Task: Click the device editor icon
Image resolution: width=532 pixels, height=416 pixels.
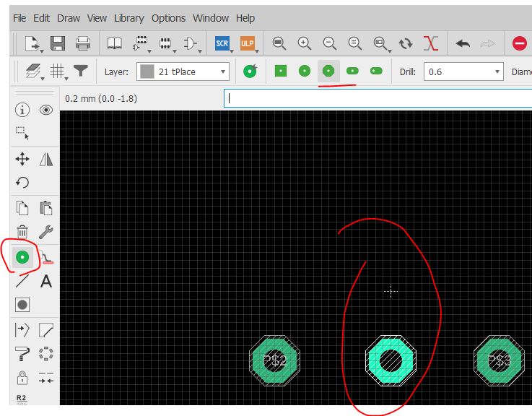Action: [140, 43]
